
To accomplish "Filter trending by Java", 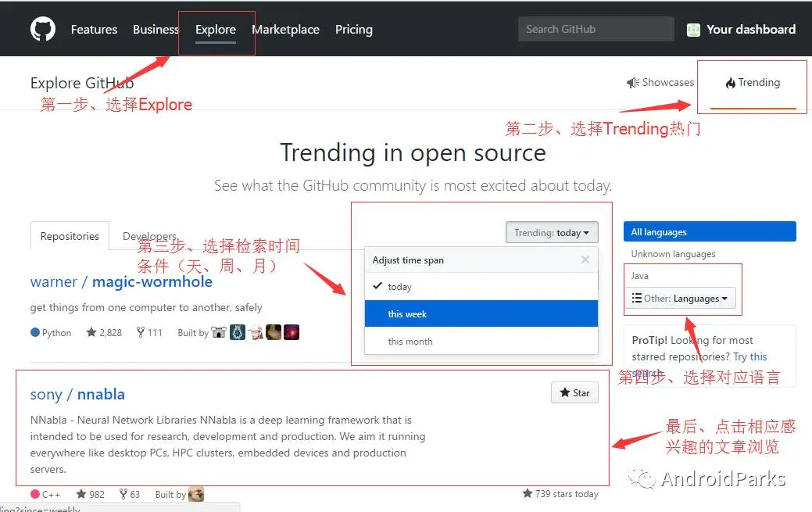I will coord(639,276).
